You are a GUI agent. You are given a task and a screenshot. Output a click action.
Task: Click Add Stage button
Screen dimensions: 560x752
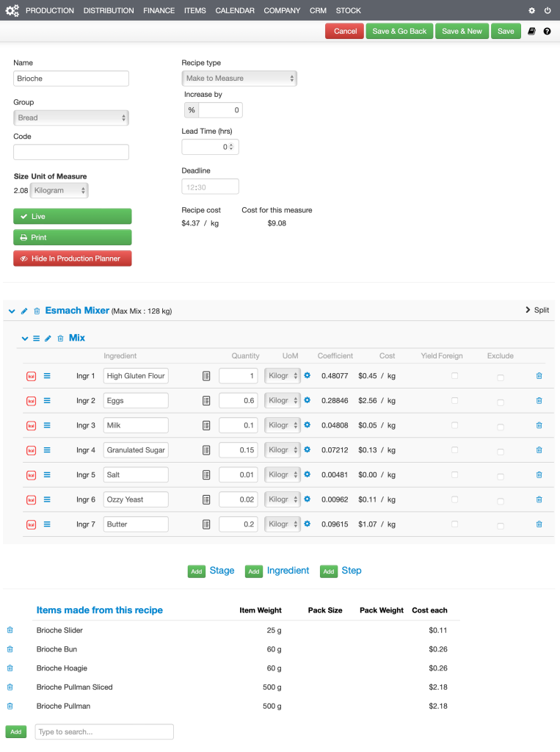coord(197,571)
